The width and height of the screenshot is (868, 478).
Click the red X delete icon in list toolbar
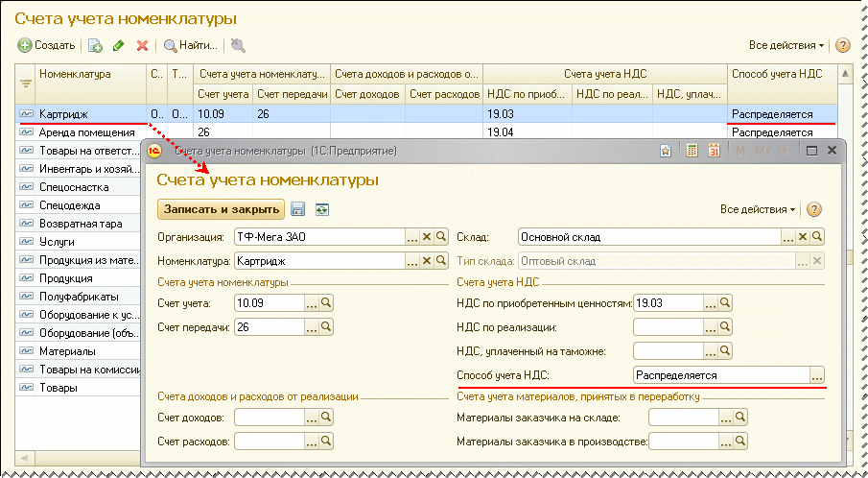click(x=142, y=45)
